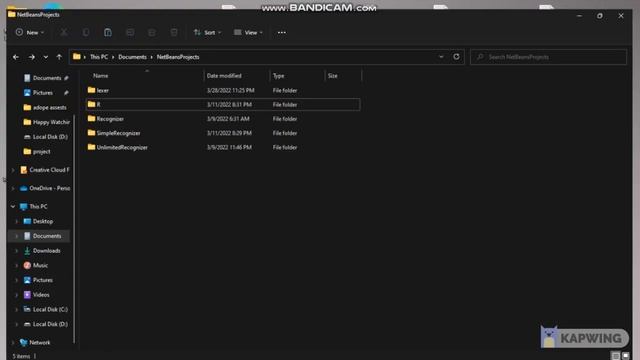Screen dimensions: 640x360
Task: Open the View dropdown menu
Action: (248, 32)
